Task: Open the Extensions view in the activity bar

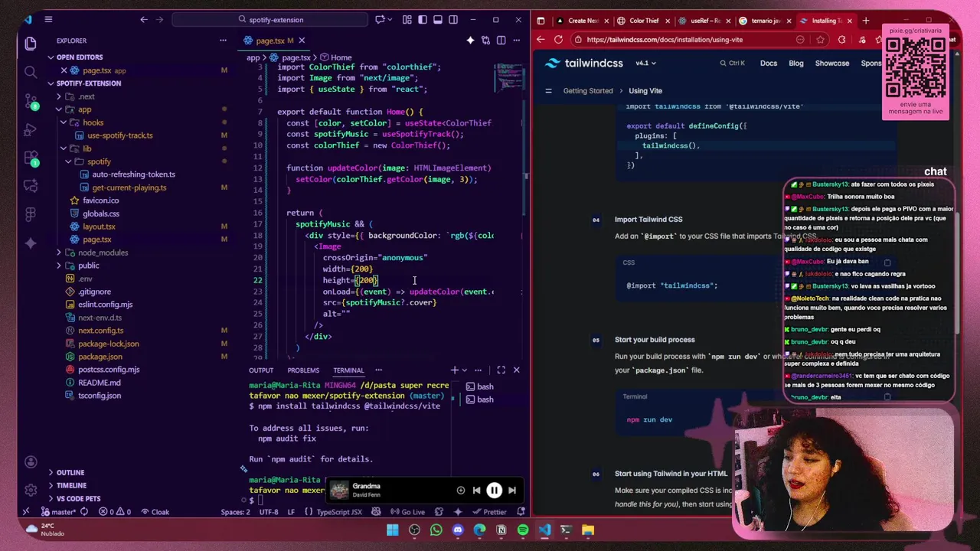Action: click(x=31, y=159)
